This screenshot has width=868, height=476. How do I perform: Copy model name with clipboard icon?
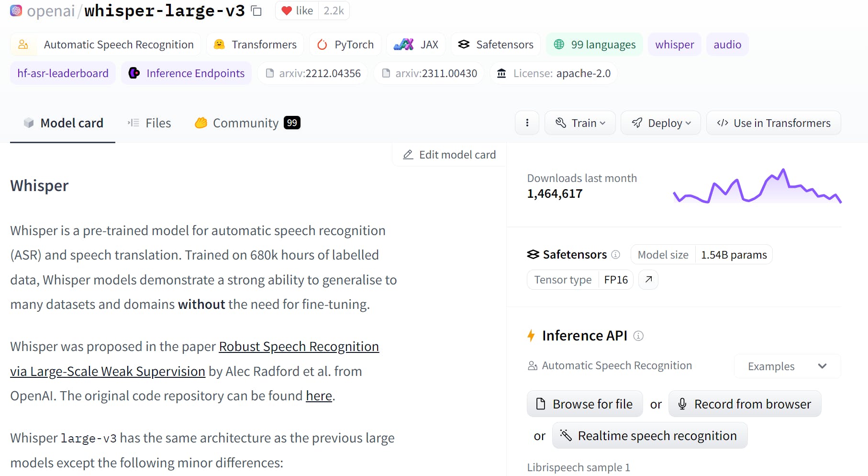click(x=257, y=11)
